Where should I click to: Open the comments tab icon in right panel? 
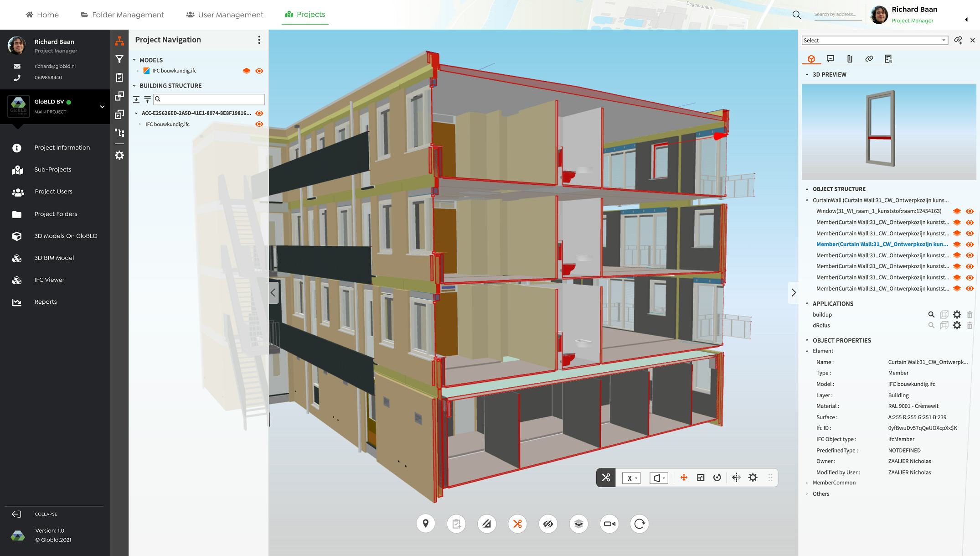pyautogui.click(x=830, y=59)
